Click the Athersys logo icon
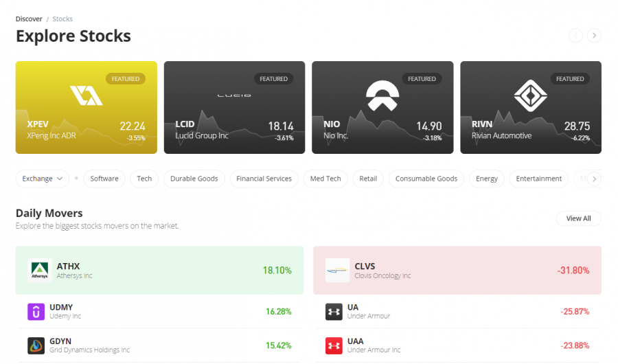The image size is (618, 364). pyautogui.click(x=40, y=270)
